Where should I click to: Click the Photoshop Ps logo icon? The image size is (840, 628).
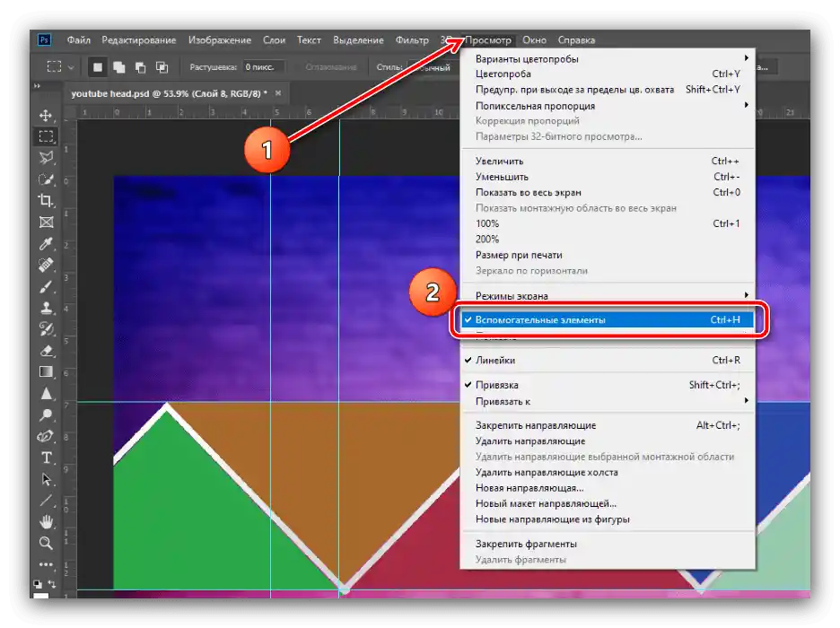(x=45, y=40)
